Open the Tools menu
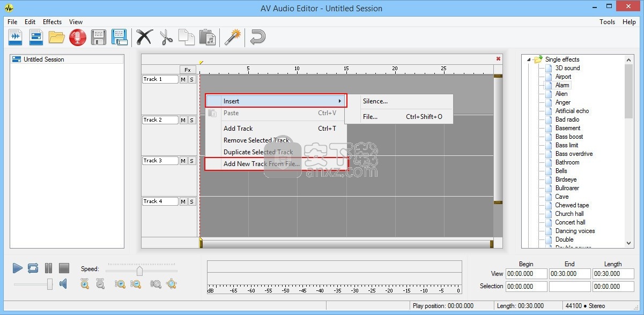This screenshot has height=315, width=644. pos(607,22)
